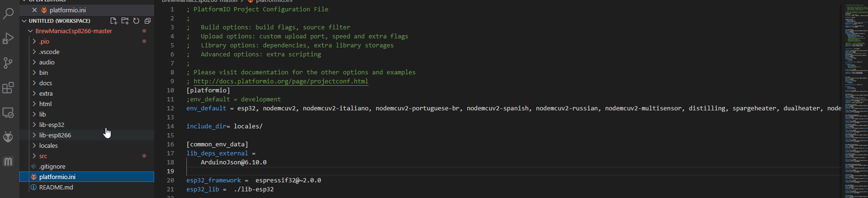Click 'ArduinoJson@6.10.0' dependency text

tap(234, 162)
